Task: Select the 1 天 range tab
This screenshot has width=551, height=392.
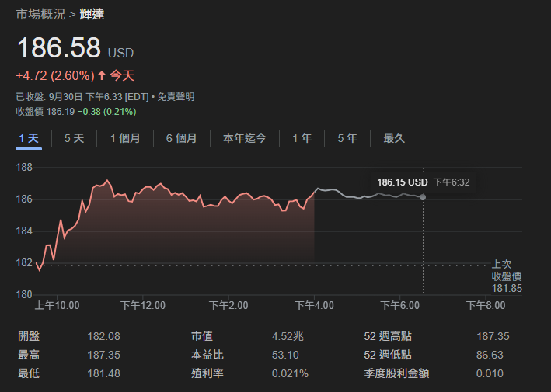Action: pyautogui.click(x=29, y=138)
